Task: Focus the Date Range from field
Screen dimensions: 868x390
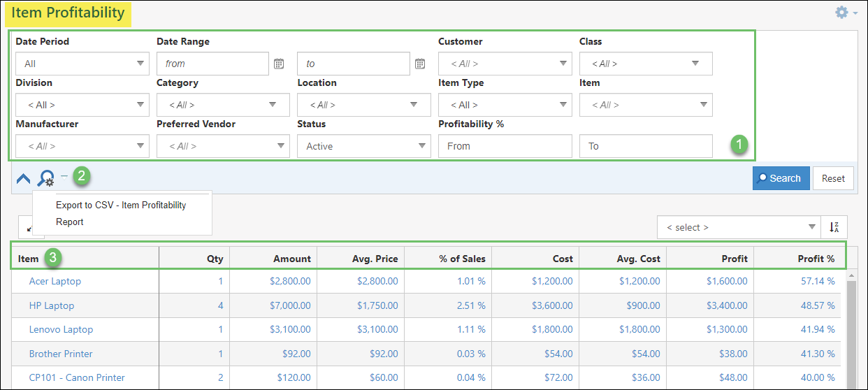Action: [x=213, y=64]
